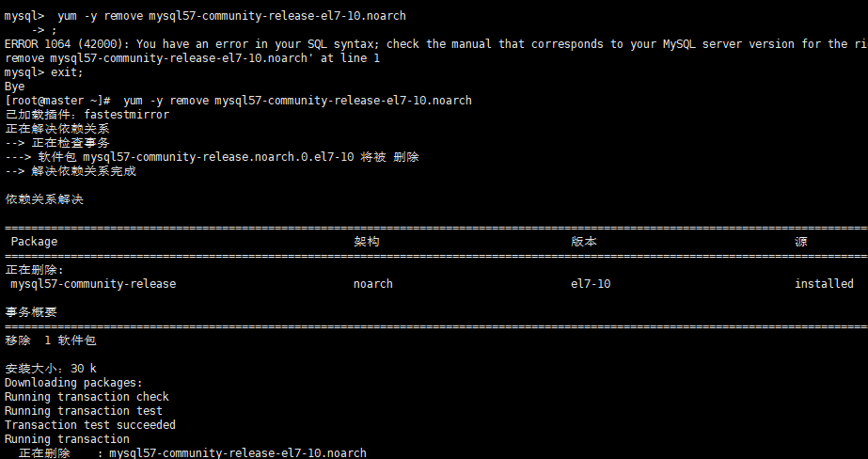Click the '--> 解决依赖关系完成' line

[71, 171]
